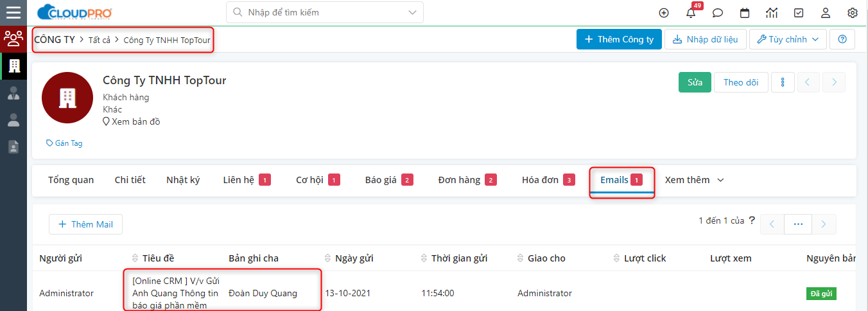Open the chat messages icon
The width and height of the screenshot is (868, 311).
tap(718, 13)
